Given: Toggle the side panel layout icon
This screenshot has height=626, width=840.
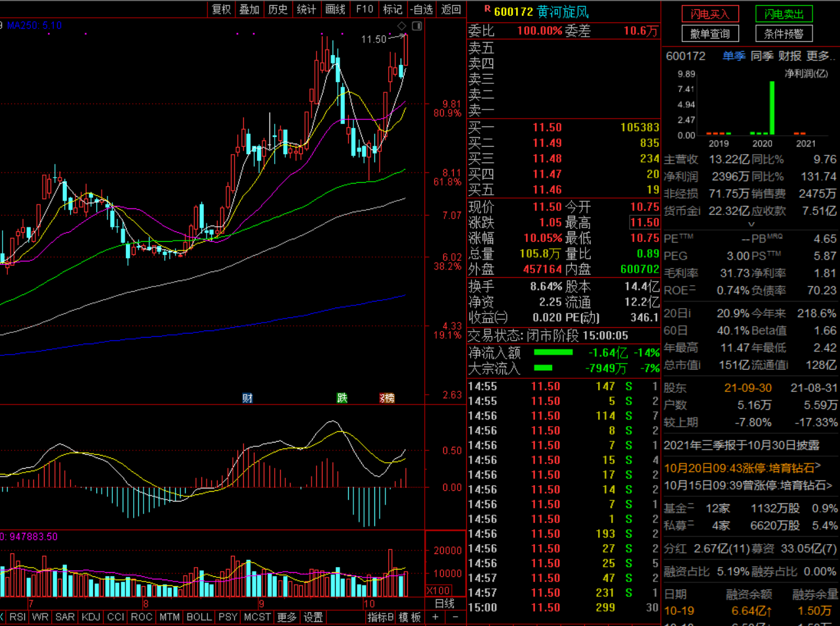Looking at the screenshot, I should point(417,26).
